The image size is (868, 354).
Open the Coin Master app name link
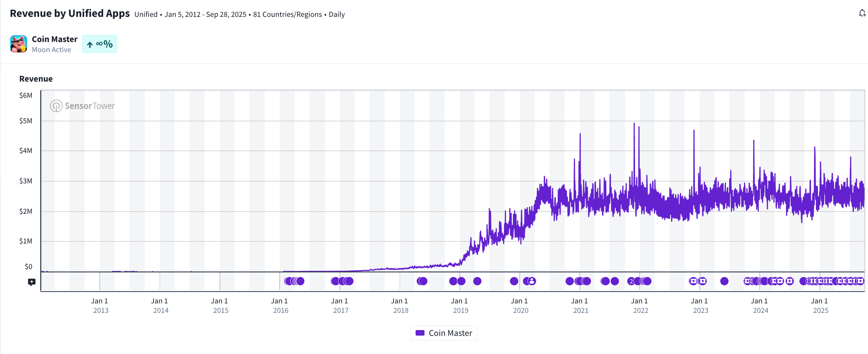[x=55, y=39]
